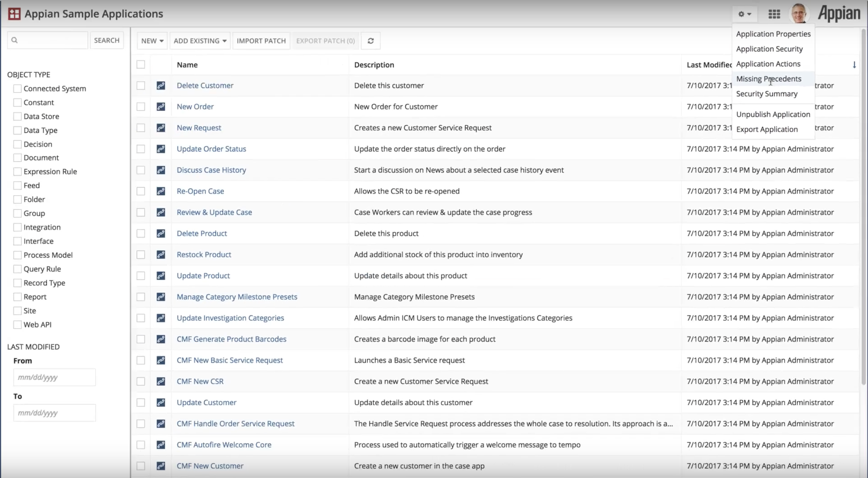Select Export Application from the menu

click(768, 129)
